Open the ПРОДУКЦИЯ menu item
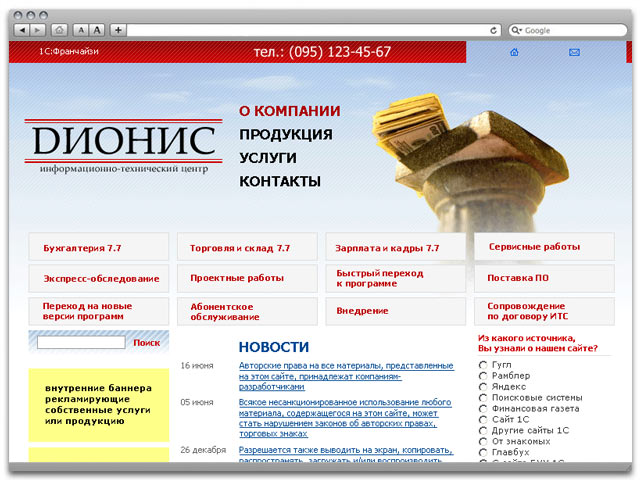640x480 pixels. click(286, 134)
